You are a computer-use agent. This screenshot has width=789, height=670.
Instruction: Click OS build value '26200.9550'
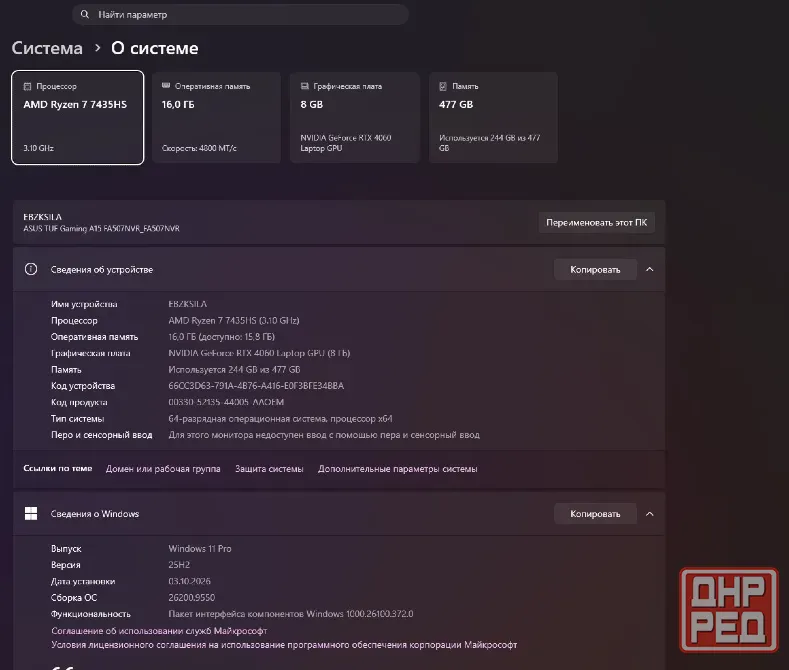pos(192,598)
